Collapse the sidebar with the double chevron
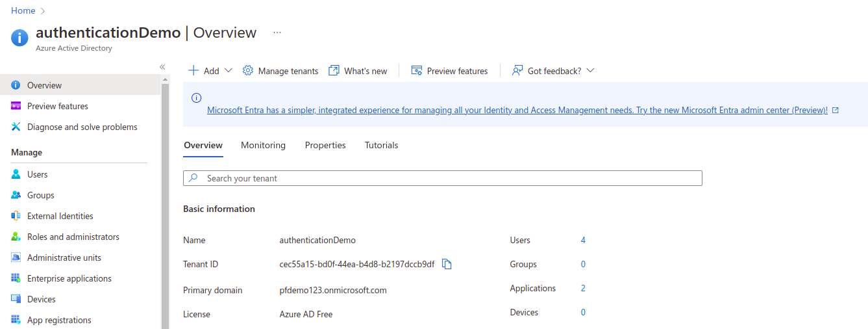Image resolution: width=868 pixels, height=329 pixels. point(162,67)
